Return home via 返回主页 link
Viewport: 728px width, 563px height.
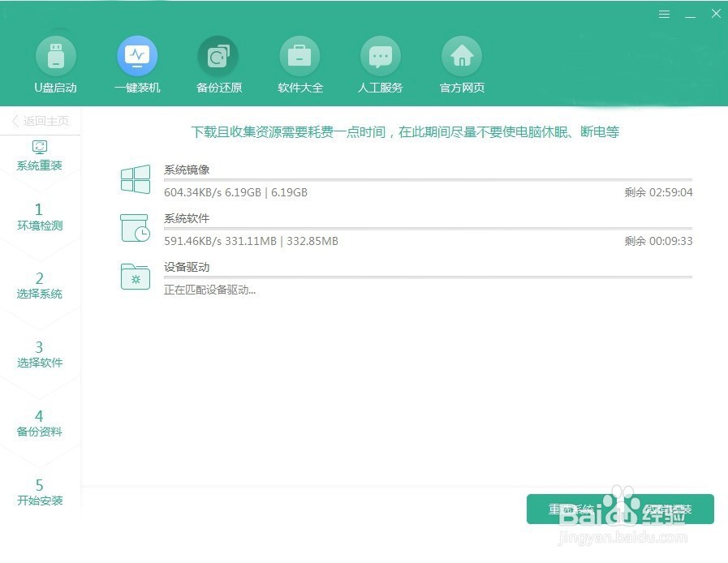tap(40, 120)
